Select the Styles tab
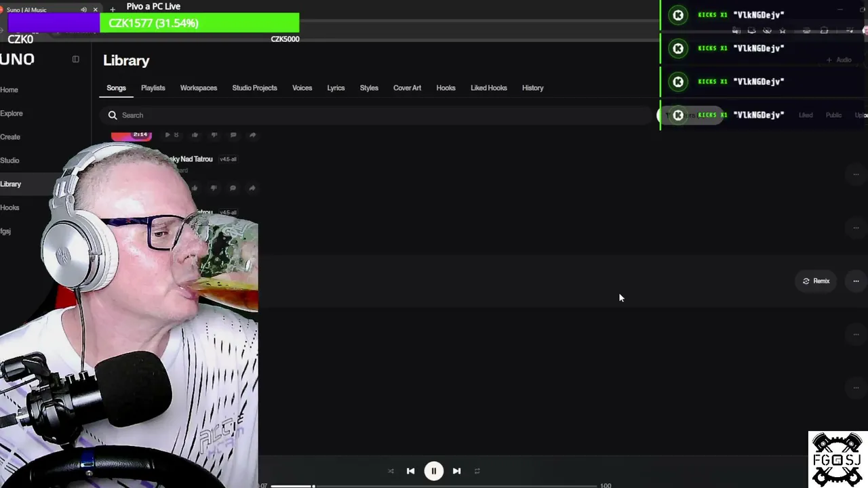The image size is (868, 488). tap(369, 88)
